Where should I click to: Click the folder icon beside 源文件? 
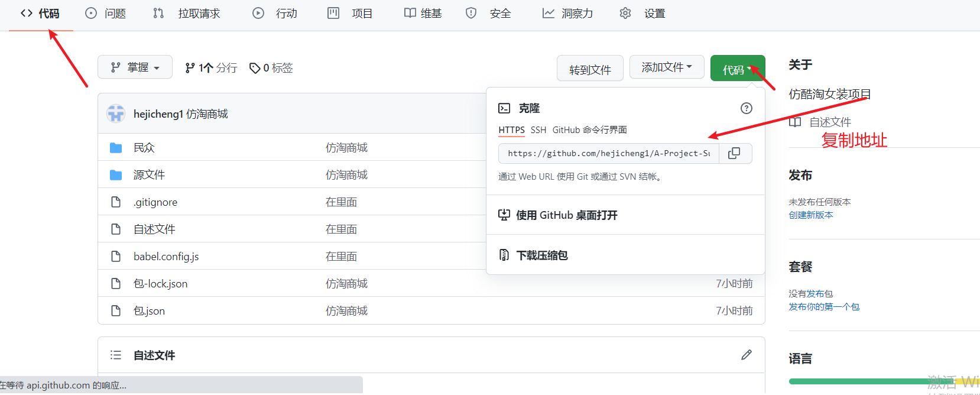[116, 174]
